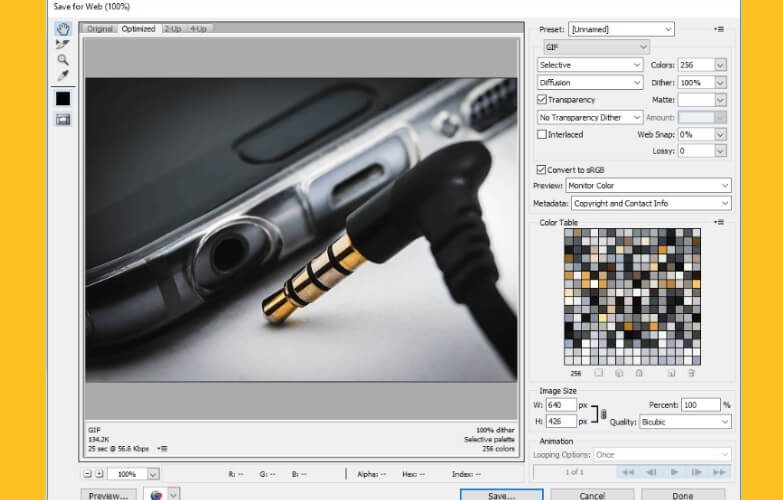
Task: Click the Done button
Action: pyautogui.click(x=683, y=495)
